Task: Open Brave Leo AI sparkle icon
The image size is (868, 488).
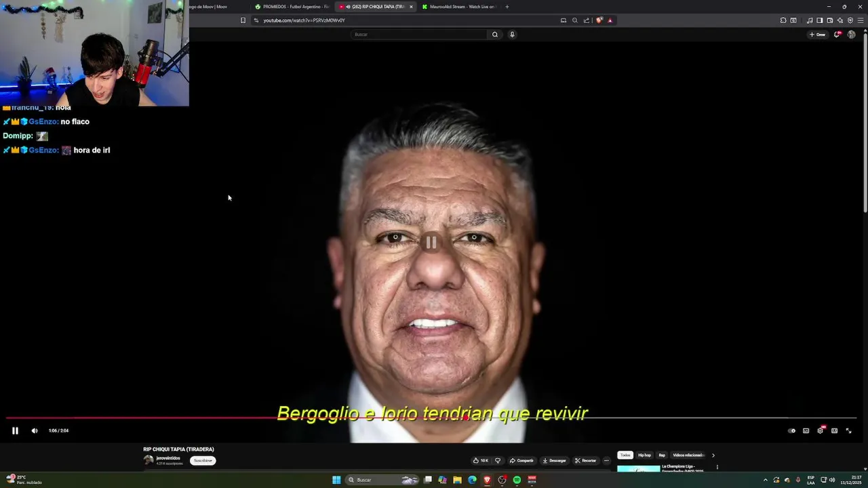Action: tap(840, 20)
